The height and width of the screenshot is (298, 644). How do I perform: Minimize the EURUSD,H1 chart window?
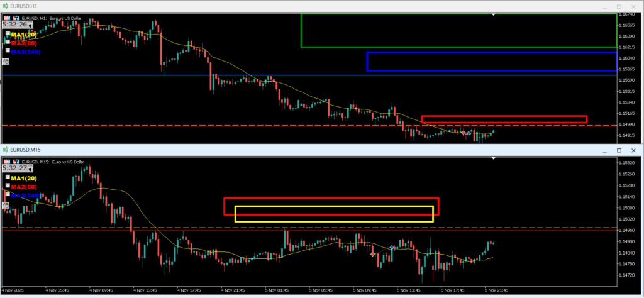tap(604, 7)
